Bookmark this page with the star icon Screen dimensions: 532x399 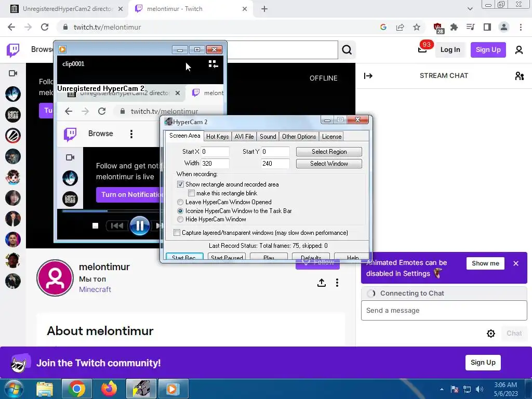[417, 27]
